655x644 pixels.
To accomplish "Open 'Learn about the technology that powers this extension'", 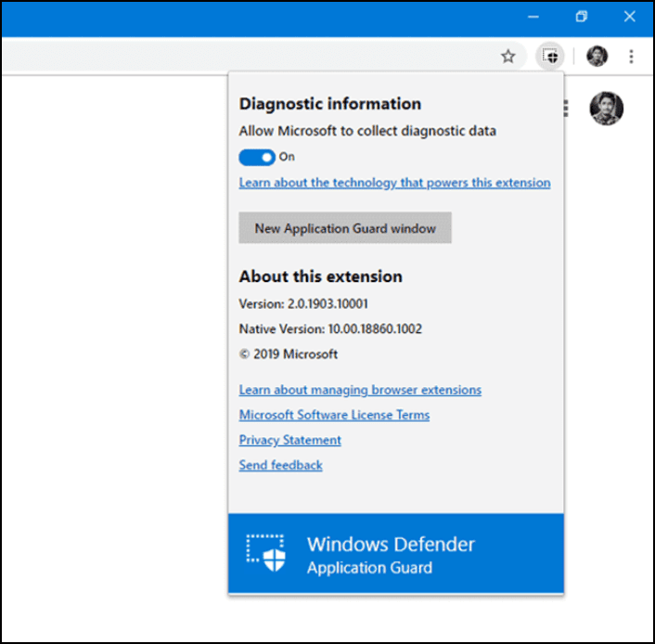I will tap(394, 183).
